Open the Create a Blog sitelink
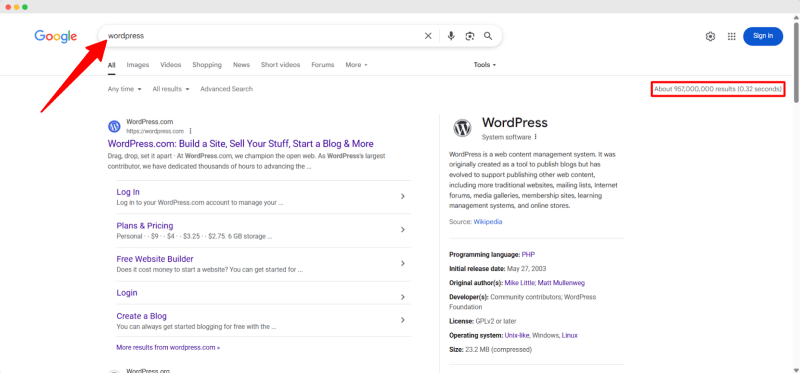800x373 pixels. pyautogui.click(x=141, y=316)
